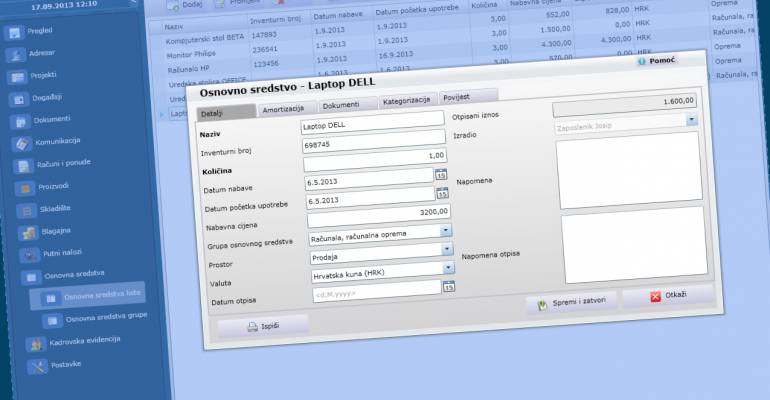770x400 pixels.
Task: Click Napomena otpisa text area
Action: (634, 245)
